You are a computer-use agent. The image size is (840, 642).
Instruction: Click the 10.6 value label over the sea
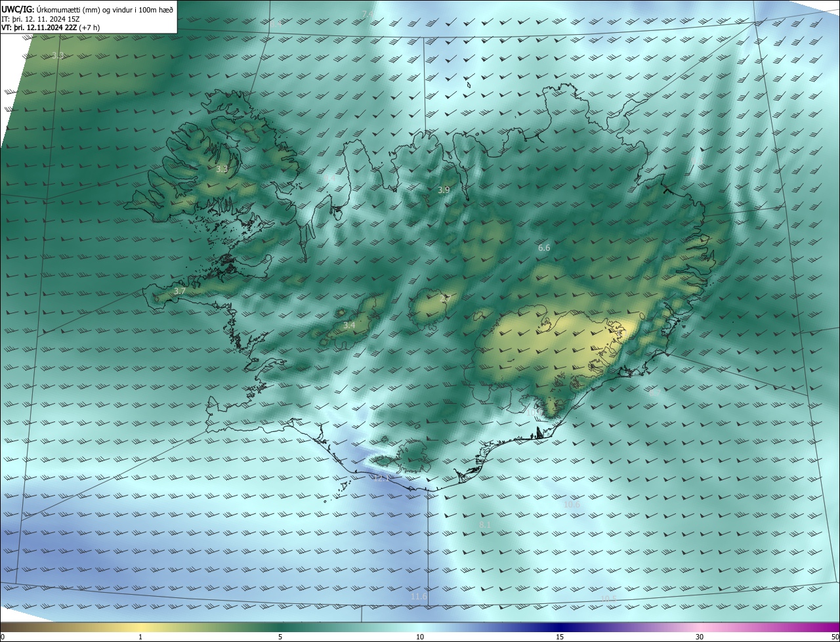tap(572, 504)
